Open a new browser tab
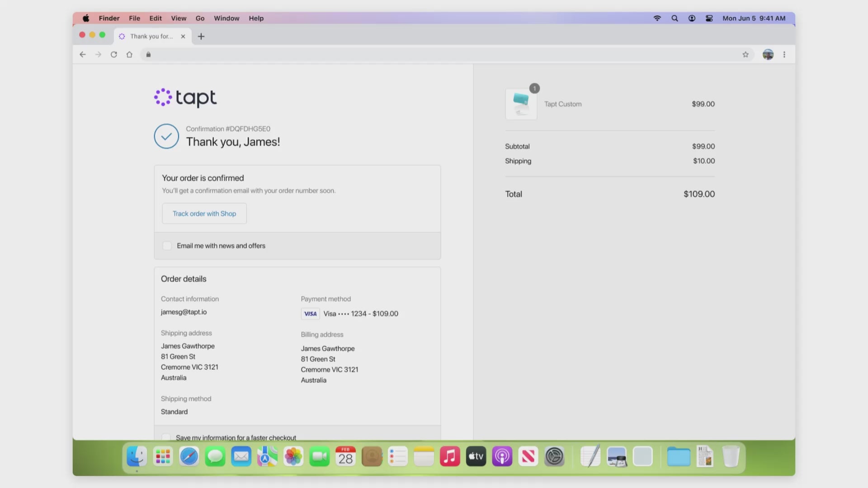The image size is (868, 488). coord(201,37)
